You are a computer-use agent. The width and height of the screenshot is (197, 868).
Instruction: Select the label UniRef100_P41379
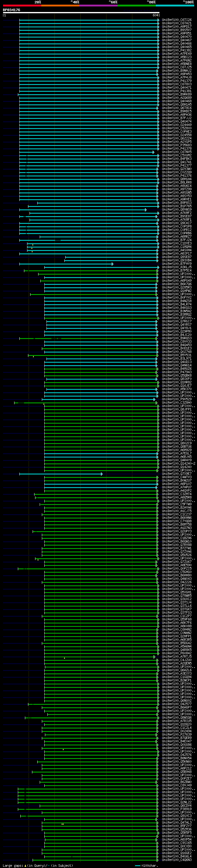click(177, 81)
